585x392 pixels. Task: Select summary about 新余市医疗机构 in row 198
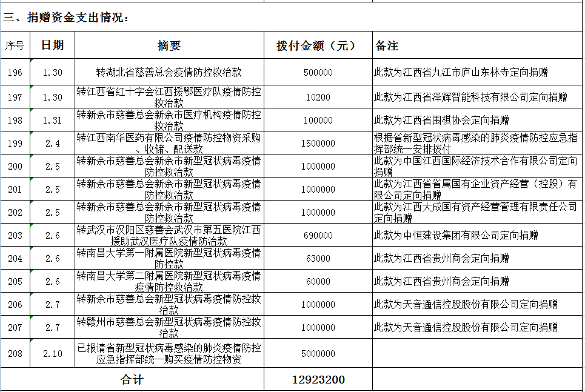(169, 120)
